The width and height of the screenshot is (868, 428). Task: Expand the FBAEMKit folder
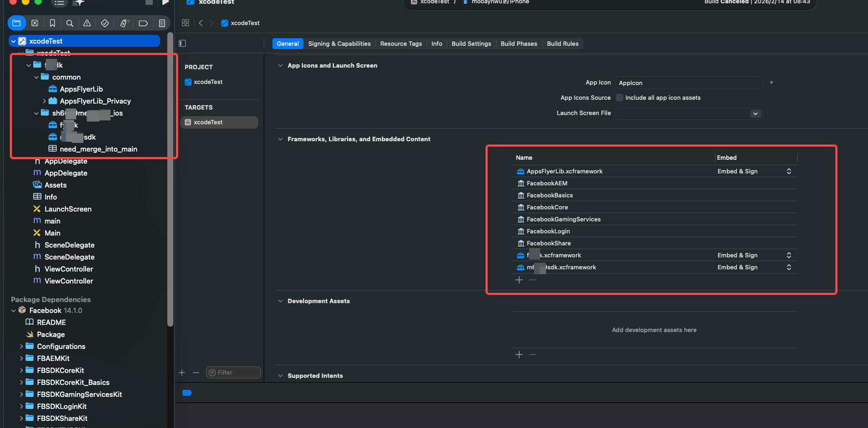tap(21, 359)
